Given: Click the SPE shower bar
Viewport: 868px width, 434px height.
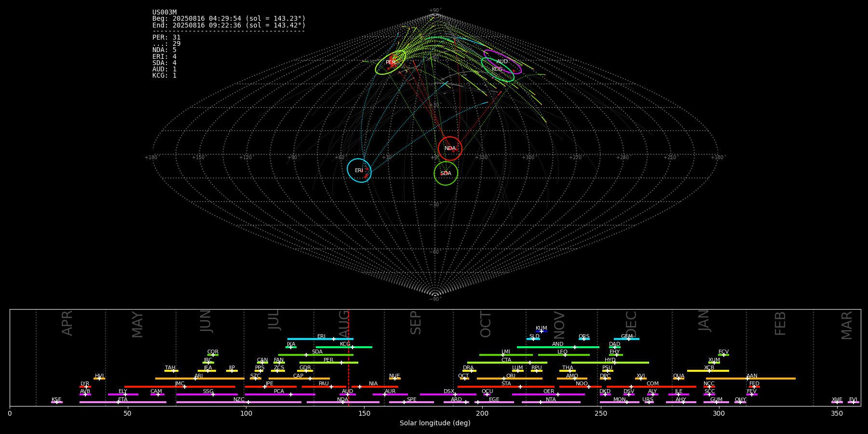Looking at the screenshot, I should pyautogui.click(x=411, y=402).
